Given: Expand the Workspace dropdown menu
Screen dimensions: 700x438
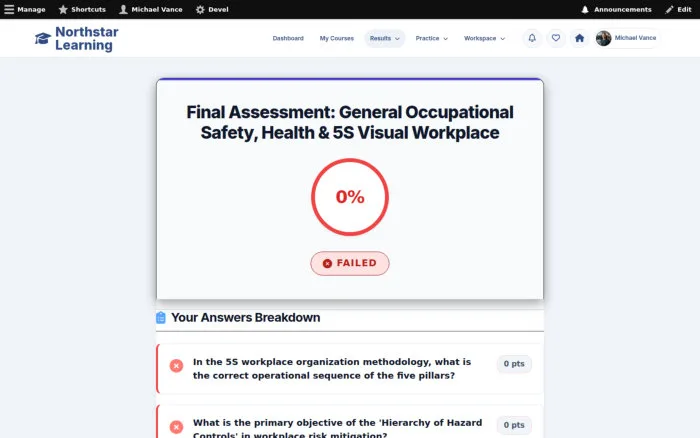Looking at the screenshot, I should [484, 38].
